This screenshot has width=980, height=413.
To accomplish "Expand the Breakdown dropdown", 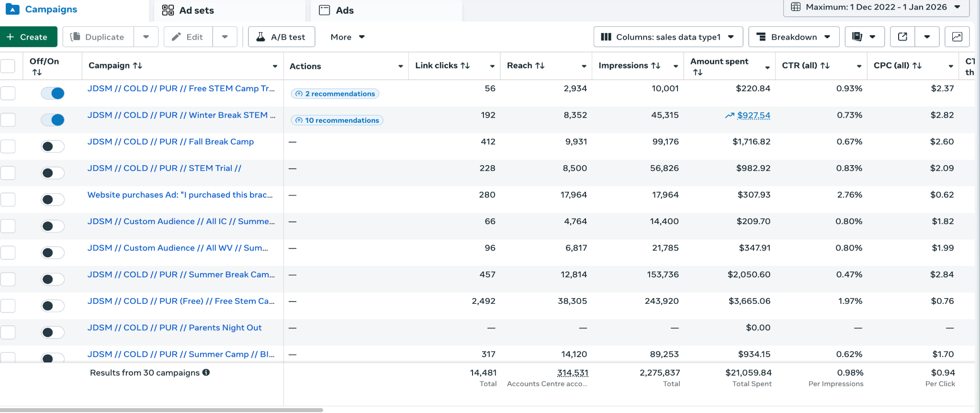I will coord(793,37).
